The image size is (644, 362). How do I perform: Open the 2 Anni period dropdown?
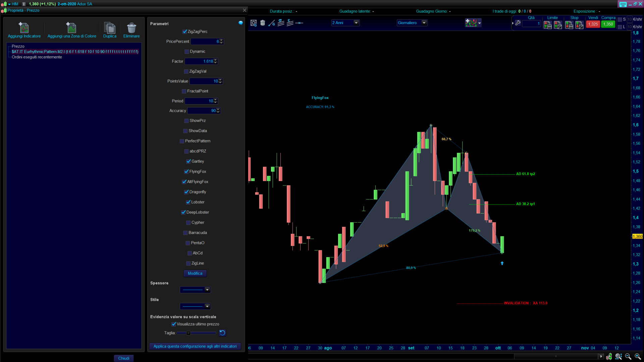[356, 23]
